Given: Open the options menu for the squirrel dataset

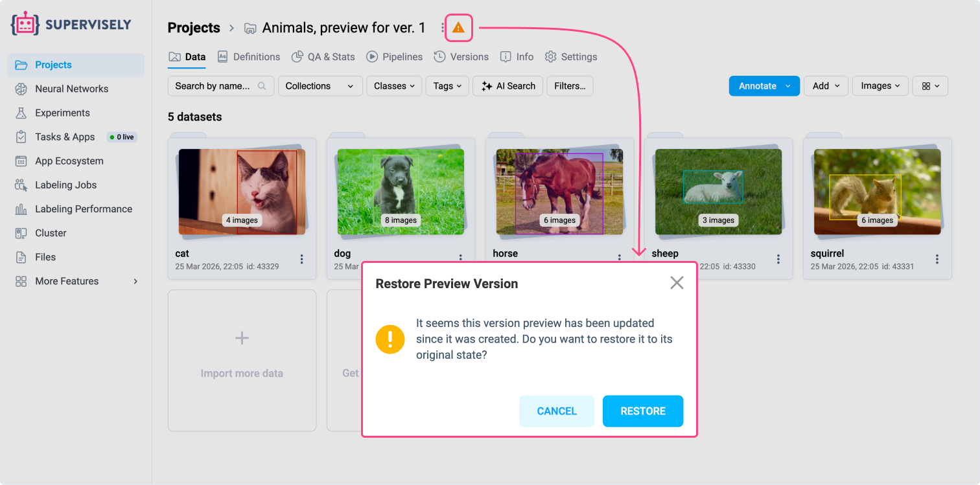Looking at the screenshot, I should pyautogui.click(x=937, y=259).
